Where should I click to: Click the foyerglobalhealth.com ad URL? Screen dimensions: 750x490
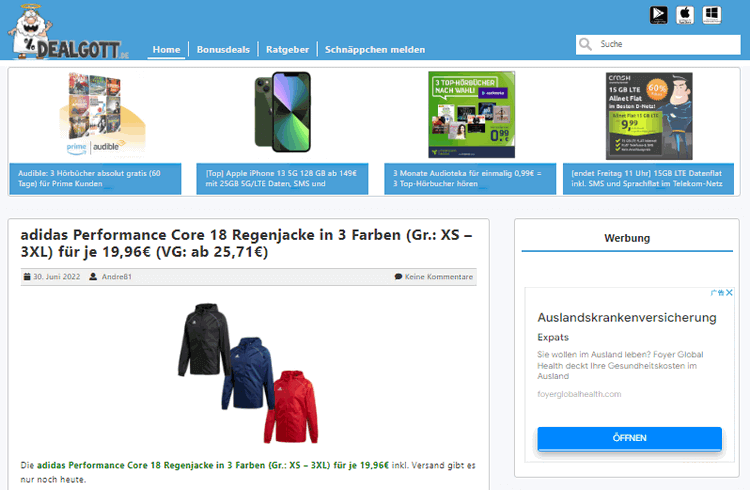(x=579, y=394)
